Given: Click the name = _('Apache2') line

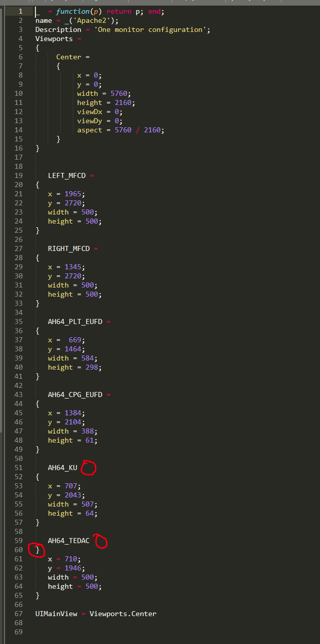Looking at the screenshot, I should tap(77, 20).
